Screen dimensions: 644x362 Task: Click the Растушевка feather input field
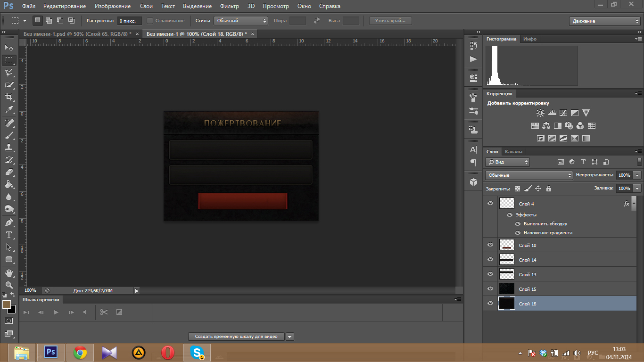[129, 21]
